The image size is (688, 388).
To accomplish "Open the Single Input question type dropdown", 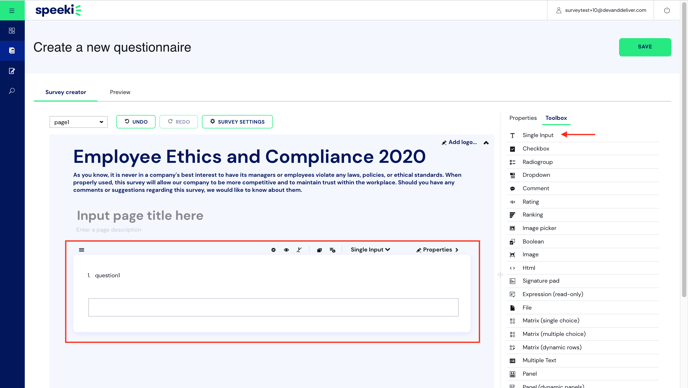I will click(370, 250).
